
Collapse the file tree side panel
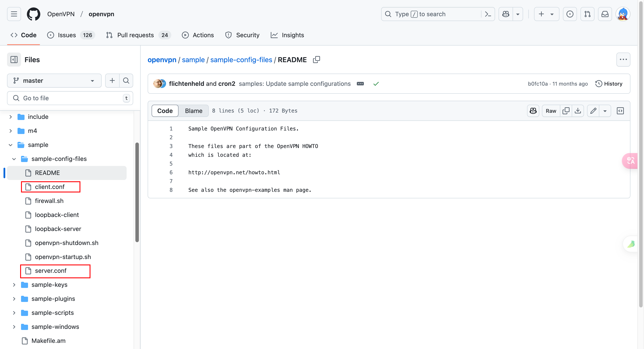coord(14,60)
